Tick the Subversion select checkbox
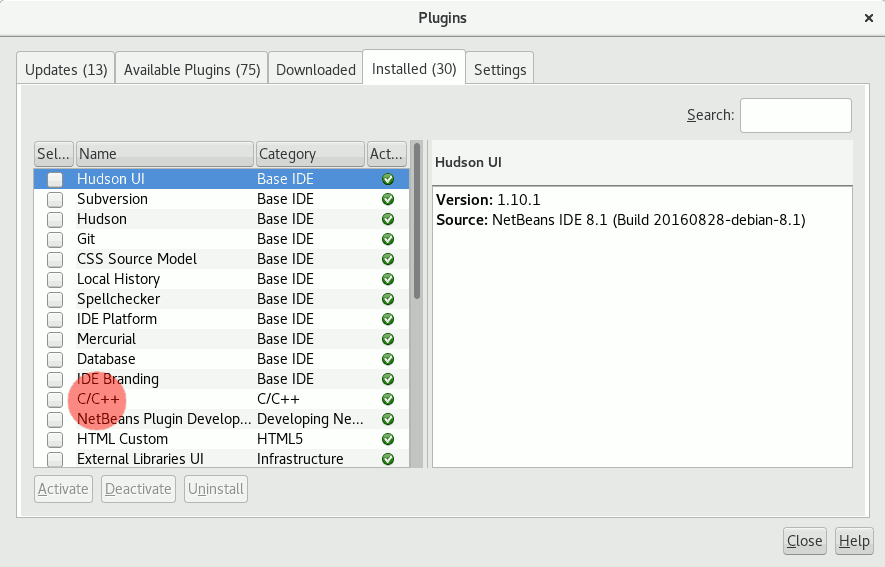 [x=55, y=200]
